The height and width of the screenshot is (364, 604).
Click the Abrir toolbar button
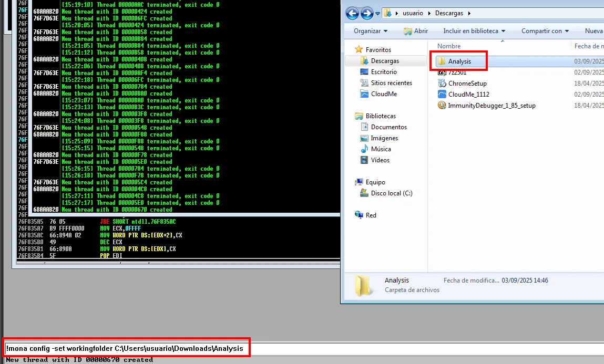pos(416,31)
